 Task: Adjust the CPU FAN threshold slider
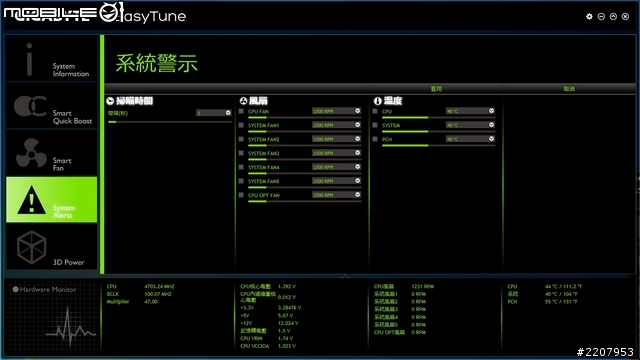[x=304, y=118]
